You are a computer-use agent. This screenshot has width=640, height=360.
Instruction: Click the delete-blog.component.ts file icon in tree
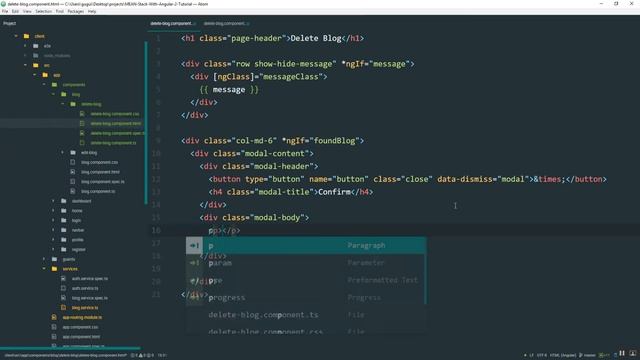(82, 143)
